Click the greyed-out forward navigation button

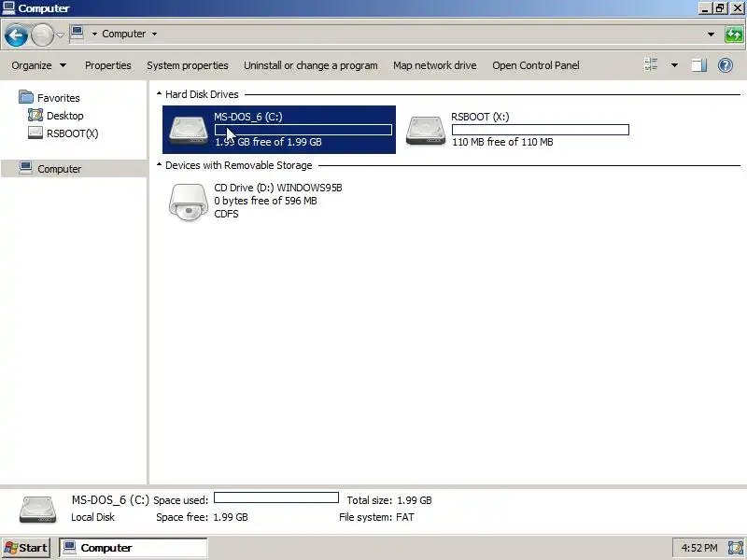point(42,35)
